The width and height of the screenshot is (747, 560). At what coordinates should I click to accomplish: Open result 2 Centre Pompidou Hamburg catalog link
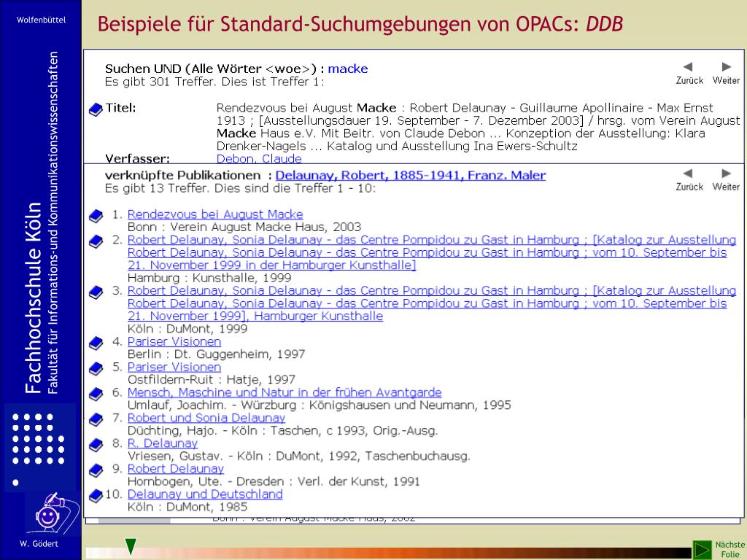(x=432, y=252)
